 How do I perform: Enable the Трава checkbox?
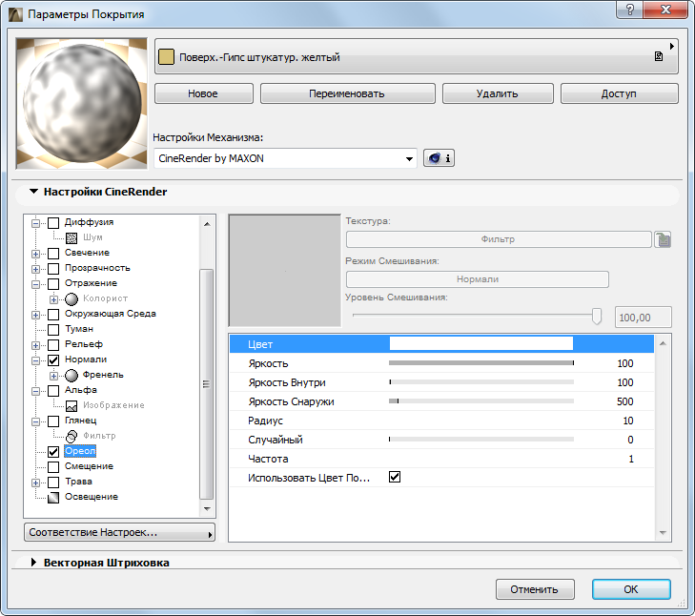coord(53,483)
